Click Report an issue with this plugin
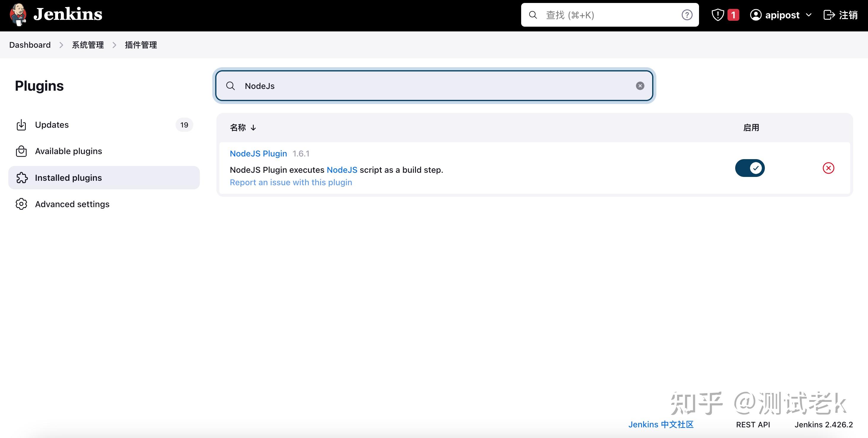Viewport: 868px width, 438px height. point(291,182)
